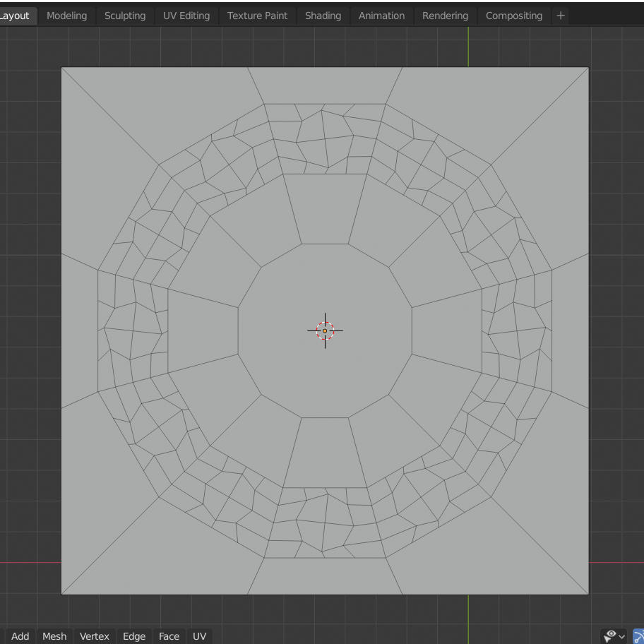Image resolution: width=644 pixels, height=644 pixels.
Task: Open the Edge menu
Action: pyautogui.click(x=134, y=636)
